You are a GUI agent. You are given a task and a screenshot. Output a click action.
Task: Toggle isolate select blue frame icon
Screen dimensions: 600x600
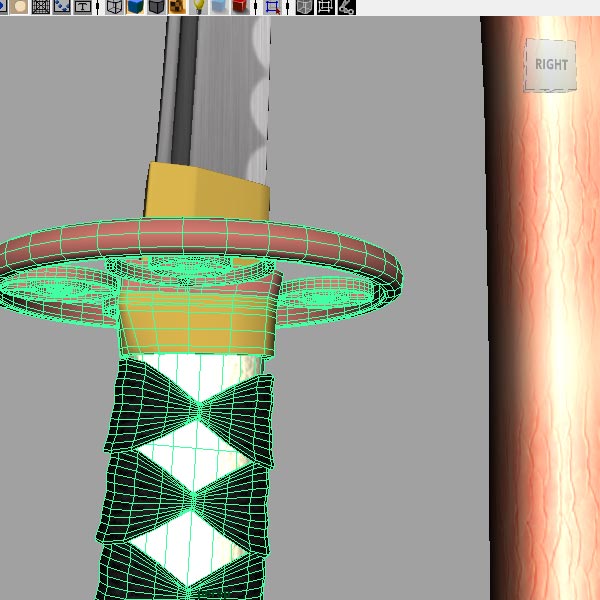[272, 7]
